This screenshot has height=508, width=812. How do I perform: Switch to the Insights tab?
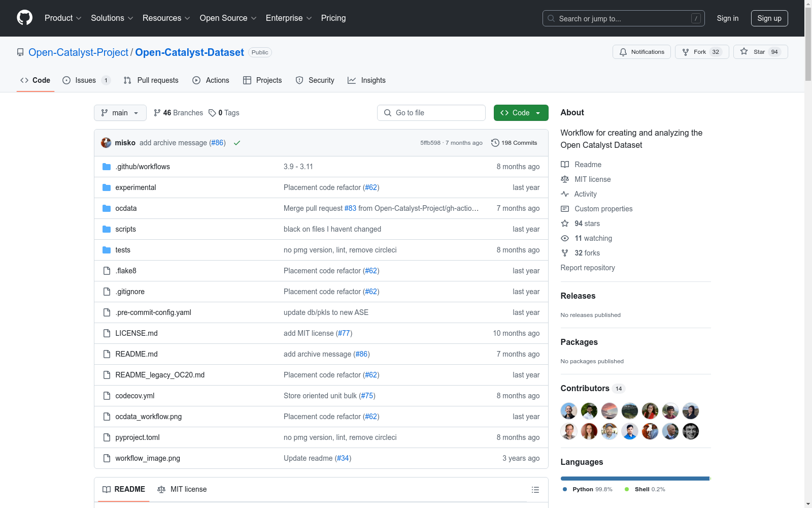tap(366, 80)
